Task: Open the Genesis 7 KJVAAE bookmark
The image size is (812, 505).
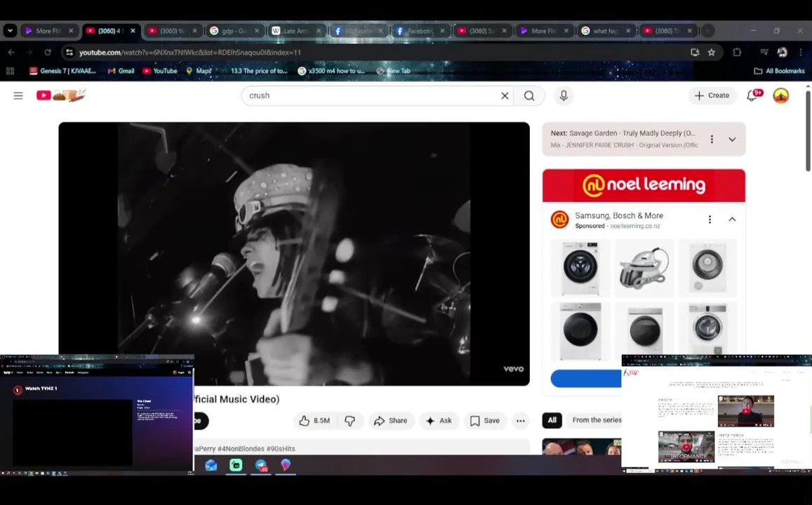Action: tap(62, 71)
